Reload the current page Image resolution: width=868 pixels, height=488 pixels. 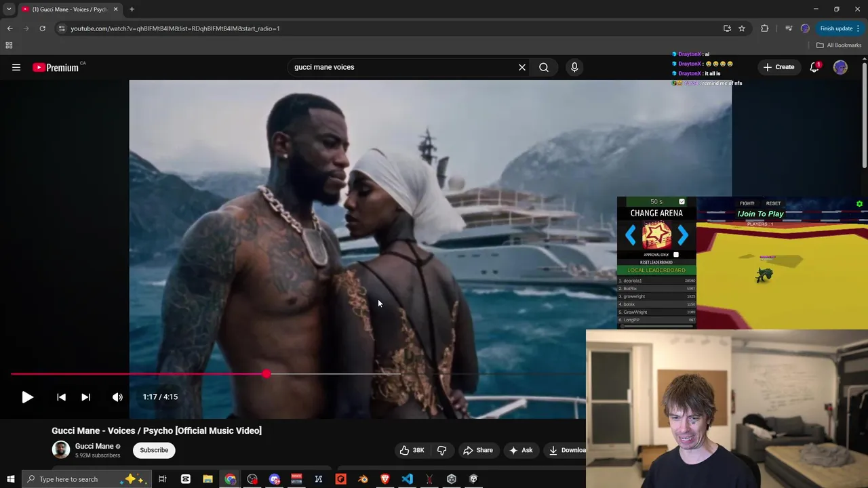[x=42, y=28]
